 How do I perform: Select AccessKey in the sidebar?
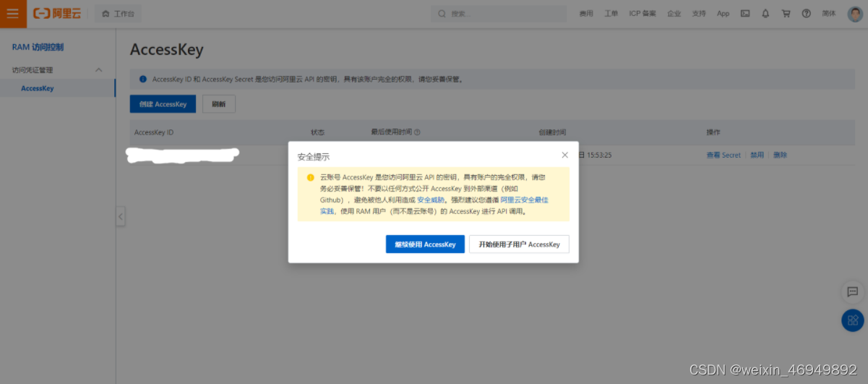coord(37,88)
